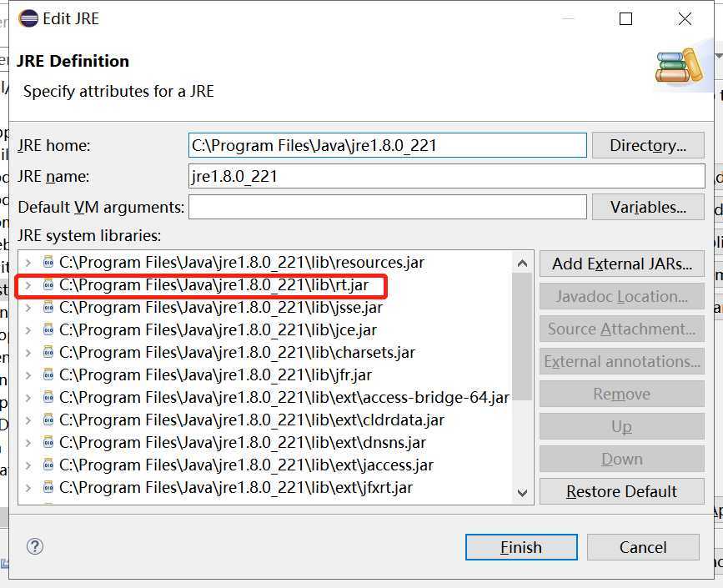
Task: Select the ext\jaccess.jar path text
Action: (x=246, y=465)
